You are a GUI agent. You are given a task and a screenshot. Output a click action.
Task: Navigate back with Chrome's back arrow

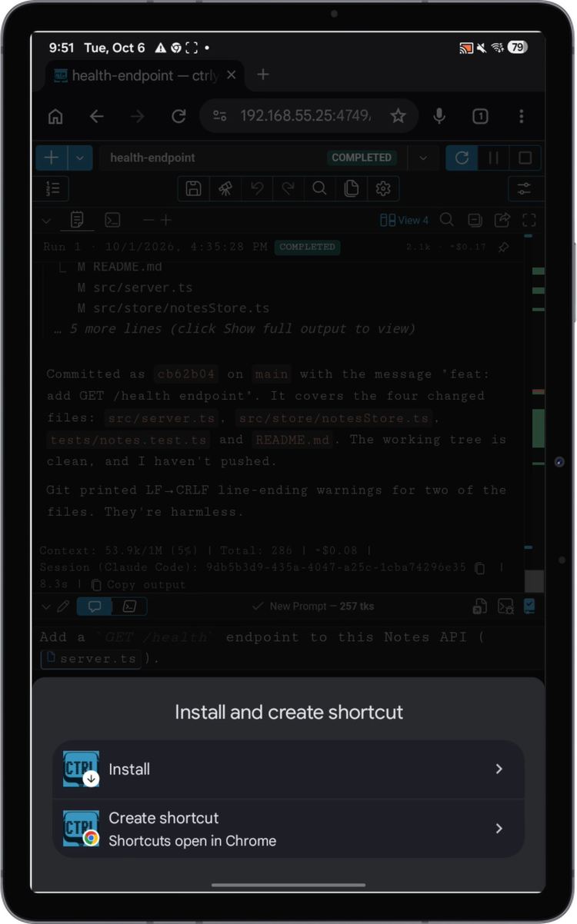[96, 116]
